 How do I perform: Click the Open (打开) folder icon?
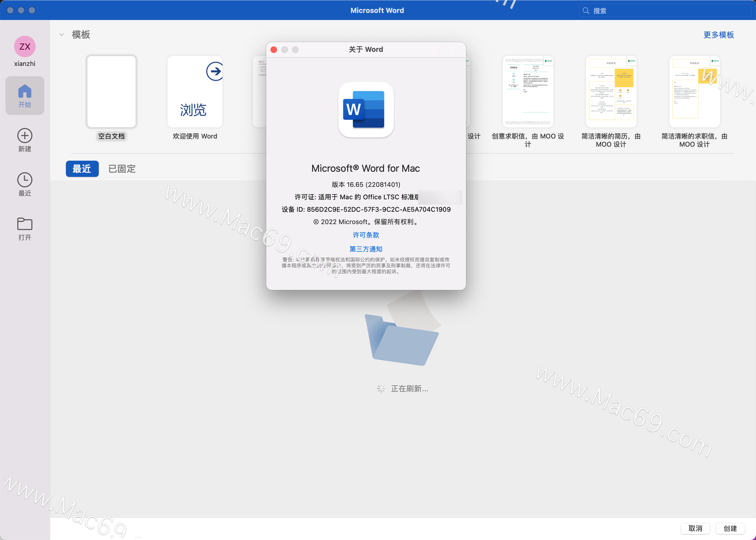(x=24, y=224)
